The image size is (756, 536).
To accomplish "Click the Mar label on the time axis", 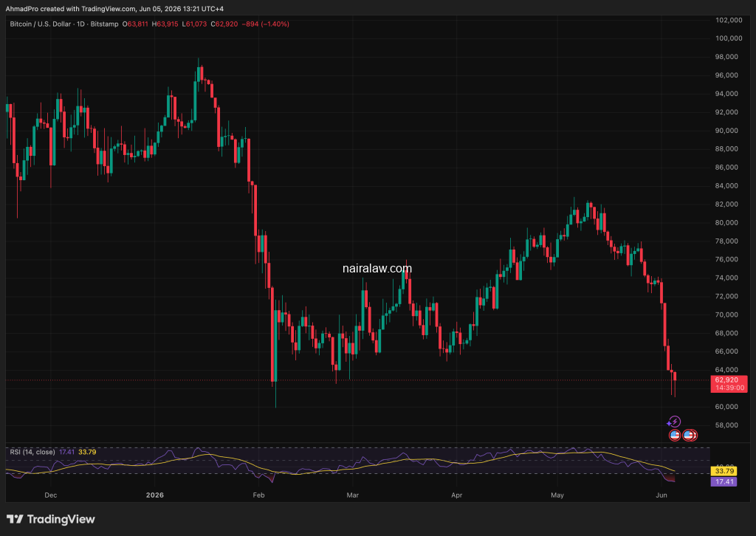I will pos(352,495).
